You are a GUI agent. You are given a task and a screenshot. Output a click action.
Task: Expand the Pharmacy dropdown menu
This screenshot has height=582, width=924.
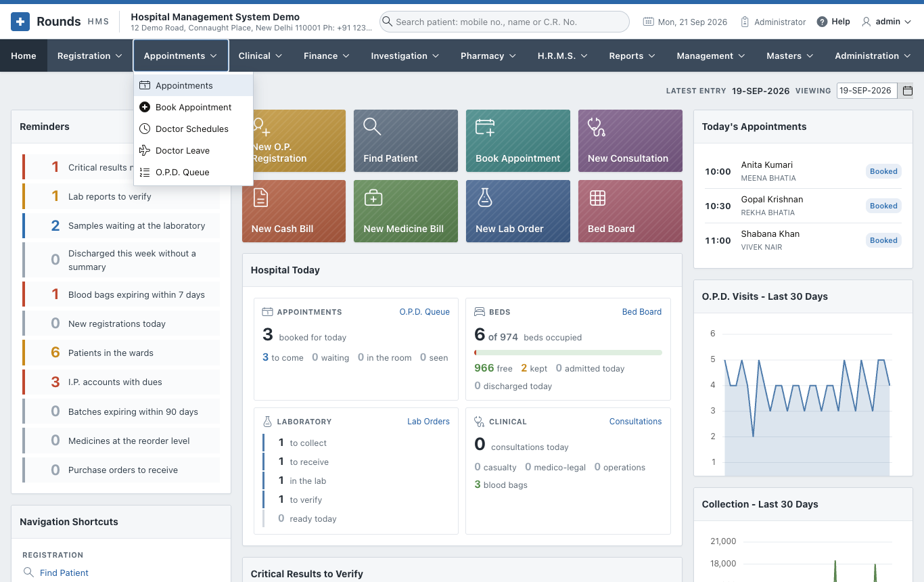click(488, 55)
